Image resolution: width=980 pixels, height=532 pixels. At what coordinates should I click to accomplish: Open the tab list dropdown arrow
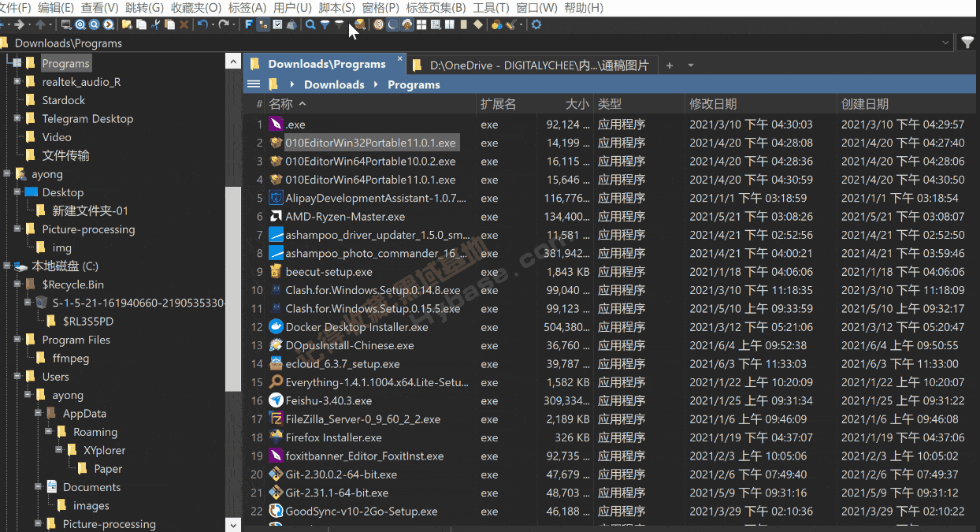pos(691,65)
